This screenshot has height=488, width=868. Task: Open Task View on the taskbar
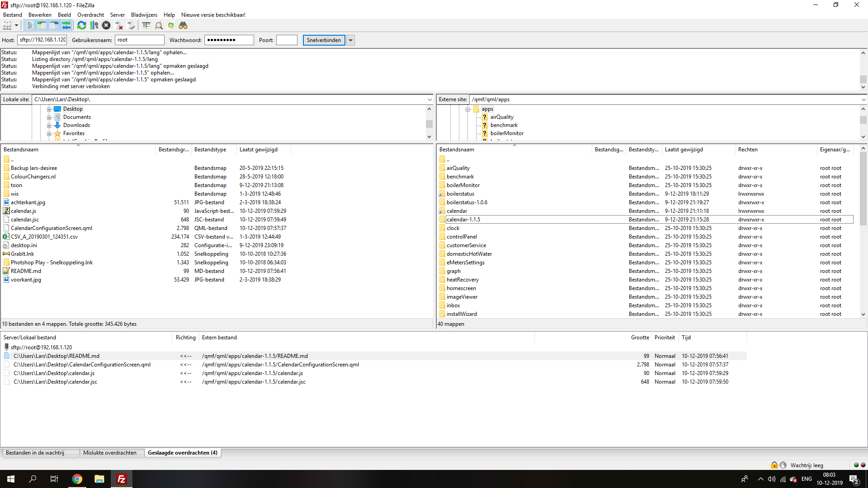coord(54,479)
